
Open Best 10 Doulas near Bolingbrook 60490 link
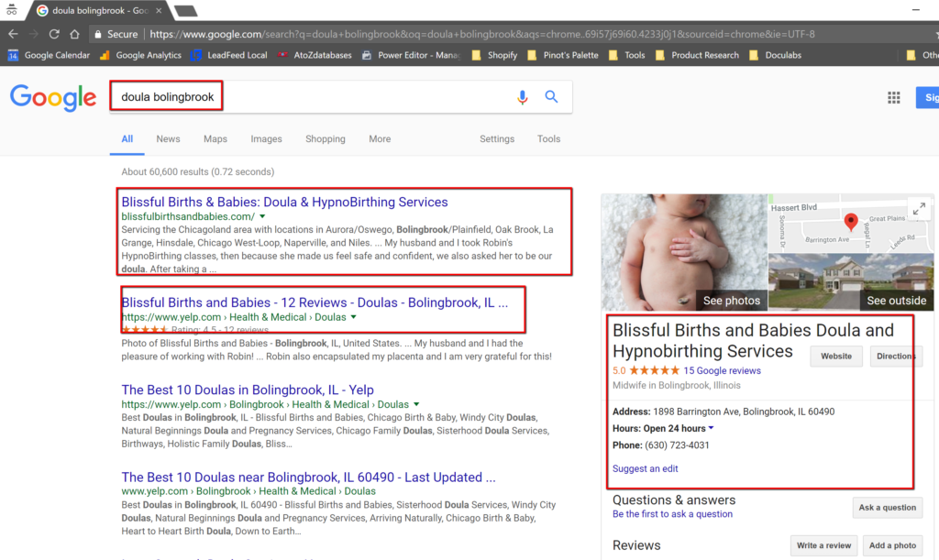308,478
